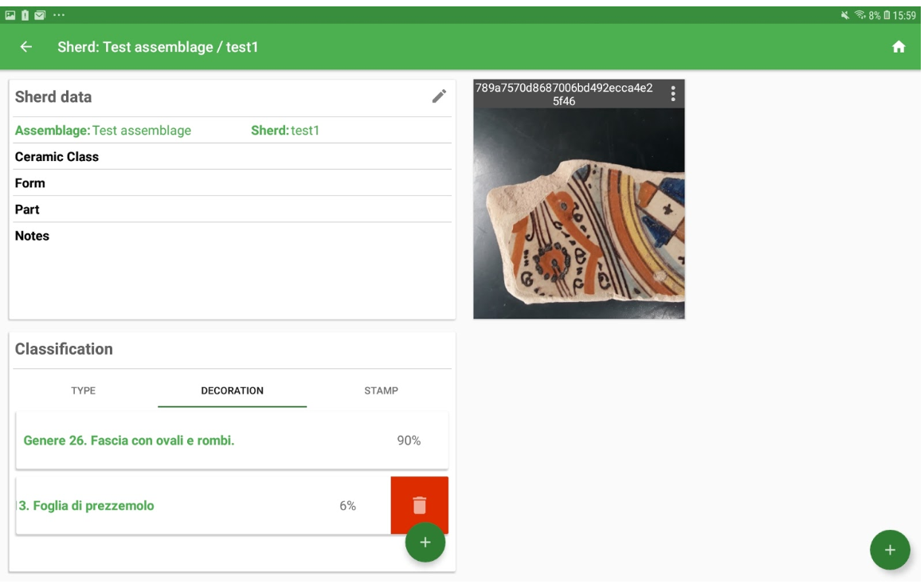This screenshot has height=588, width=924.
Task: Open the sherd photo thumbnail
Action: pyautogui.click(x=578, y=213)
